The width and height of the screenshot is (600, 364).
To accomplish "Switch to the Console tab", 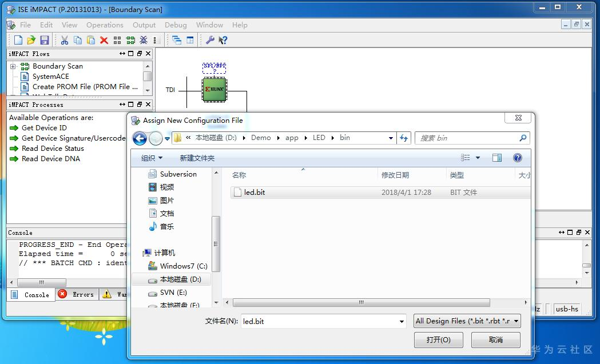I will click(31, 295).
